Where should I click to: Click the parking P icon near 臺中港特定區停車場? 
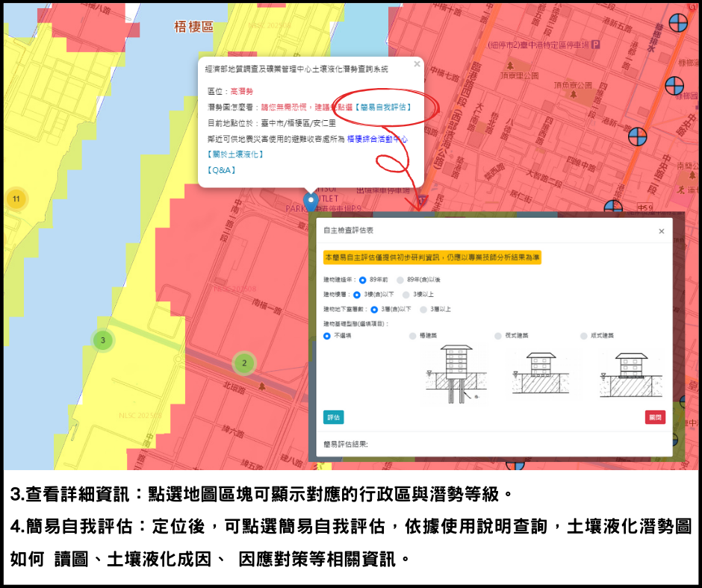pyautogui.click(x=596, y=45)
